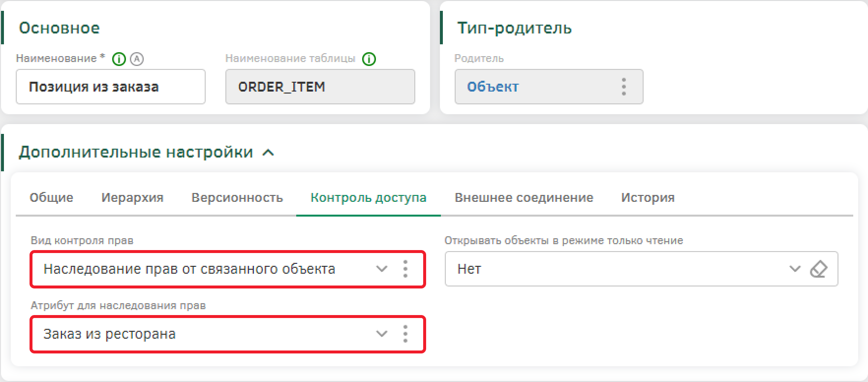Switch to the Общие tab
The height and width of the screenshot is (382, 868).
click(51, 198)
